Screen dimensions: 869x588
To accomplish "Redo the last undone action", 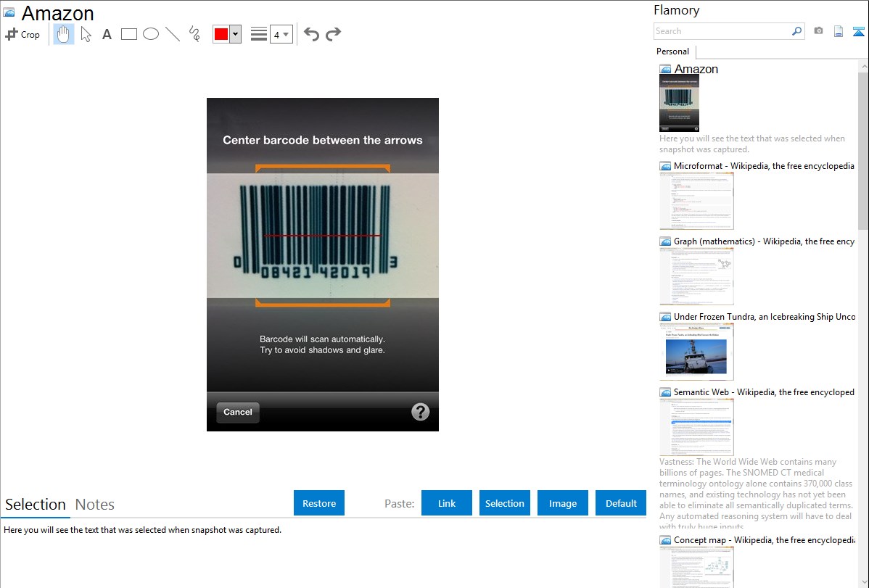I will click(333, 34).
